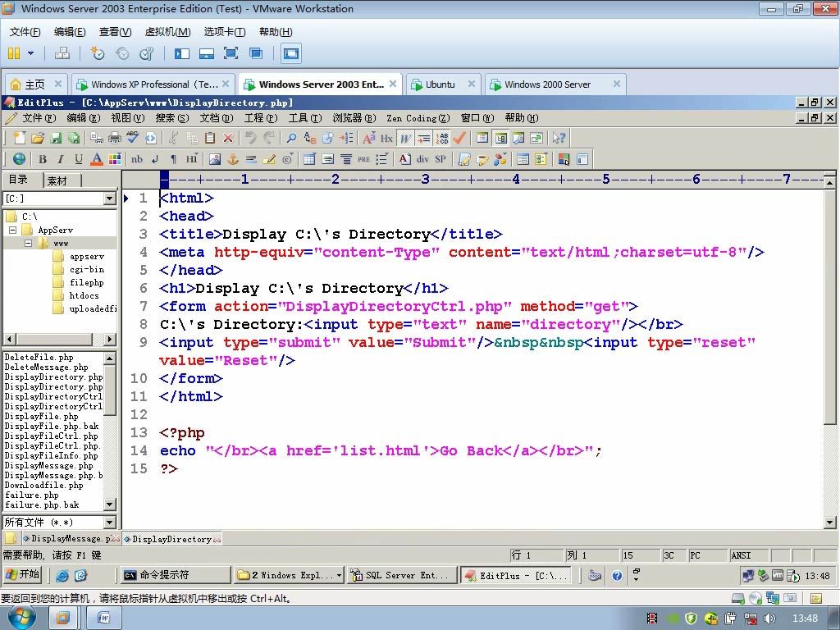Open the [C:] drive dropdown

(x=109, y=199)
